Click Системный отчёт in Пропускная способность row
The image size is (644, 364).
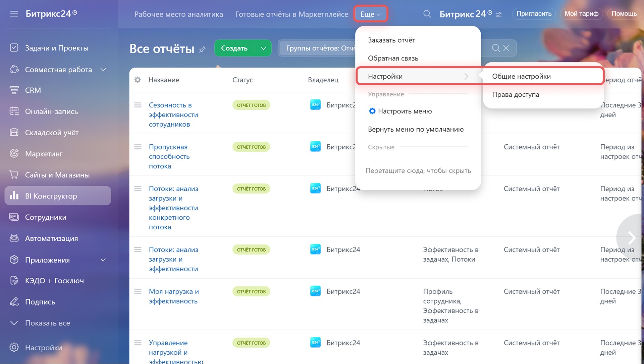(532, 147)
